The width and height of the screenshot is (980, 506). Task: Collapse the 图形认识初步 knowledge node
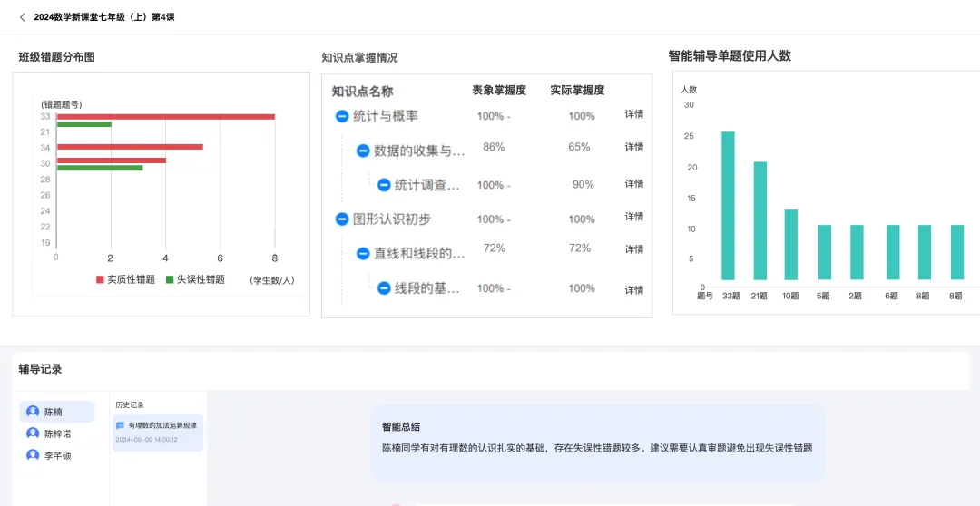point(342,219)
